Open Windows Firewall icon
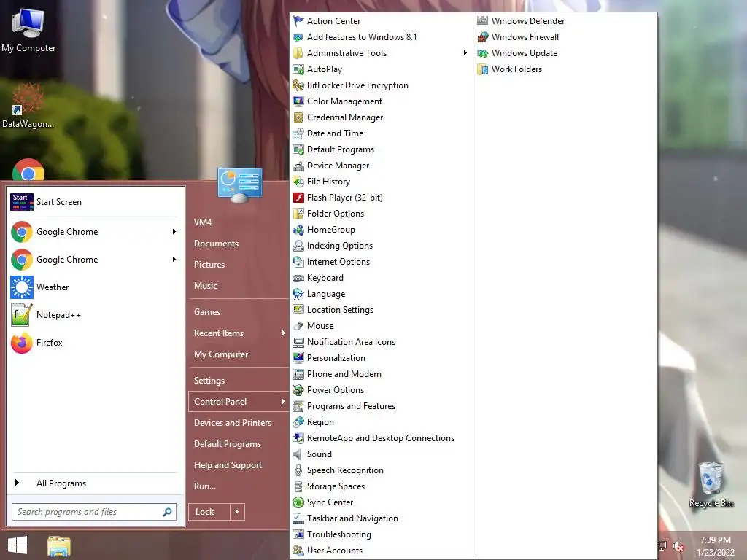747x560 pixels. [x=483, y=37]
